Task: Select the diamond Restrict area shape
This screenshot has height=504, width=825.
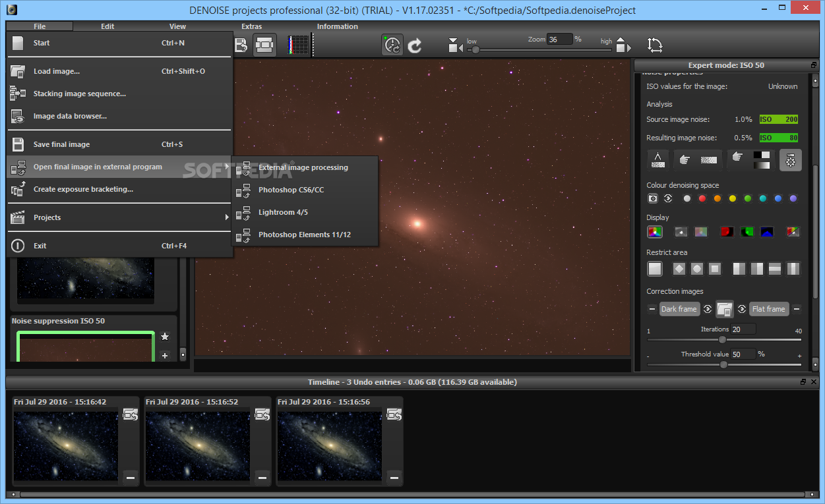Action: coord(679,268)
